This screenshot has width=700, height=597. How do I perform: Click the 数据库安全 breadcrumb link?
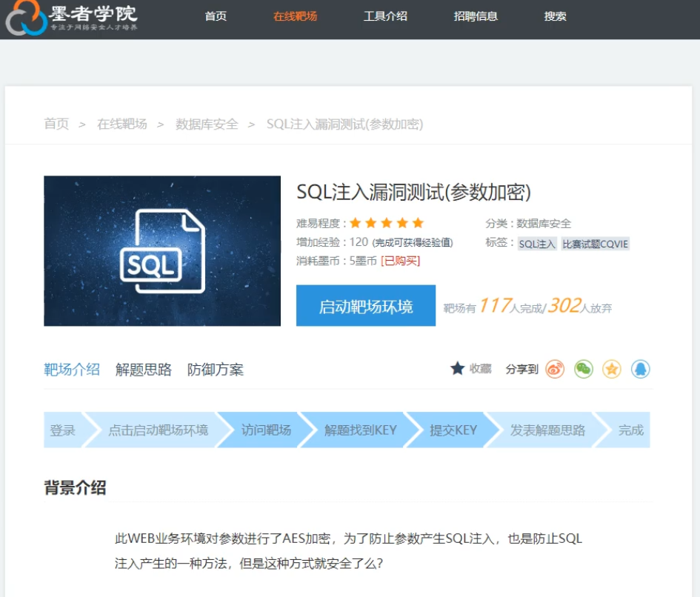click(x=207, y=124)
